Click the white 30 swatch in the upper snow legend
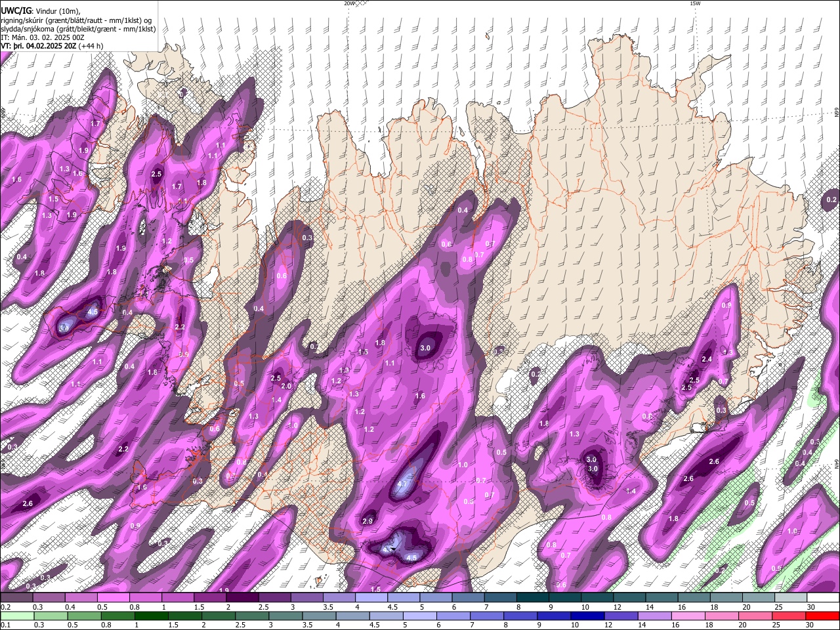 click(x=823, y=598)
